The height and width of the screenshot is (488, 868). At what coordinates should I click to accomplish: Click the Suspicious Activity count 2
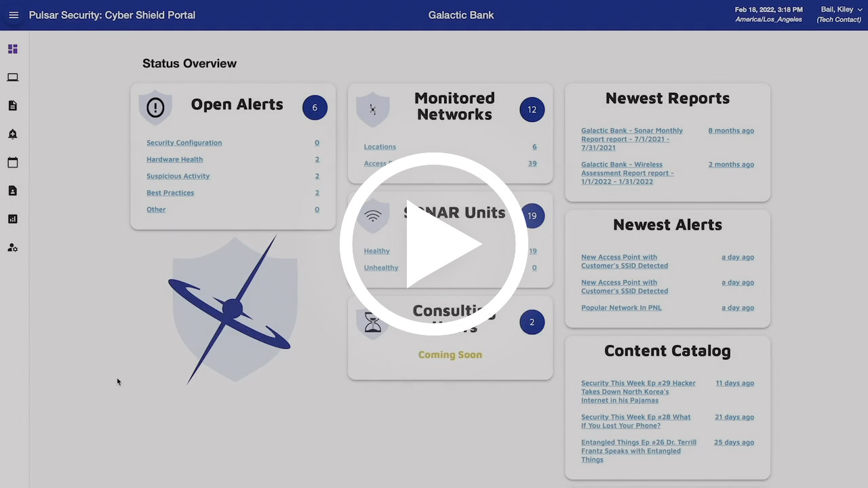[317, 176]
